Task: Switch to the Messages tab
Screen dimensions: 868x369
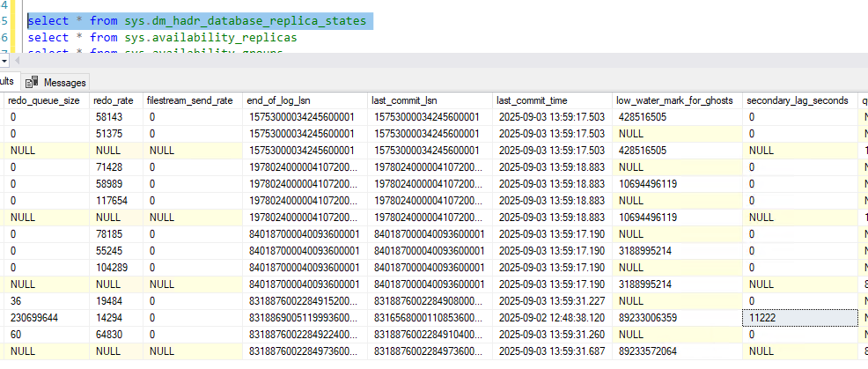Action: point(56,83)
